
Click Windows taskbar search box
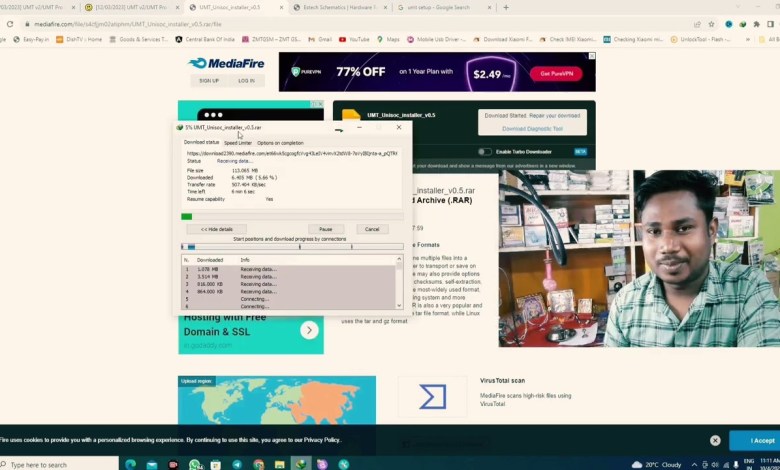click(59, 465)
